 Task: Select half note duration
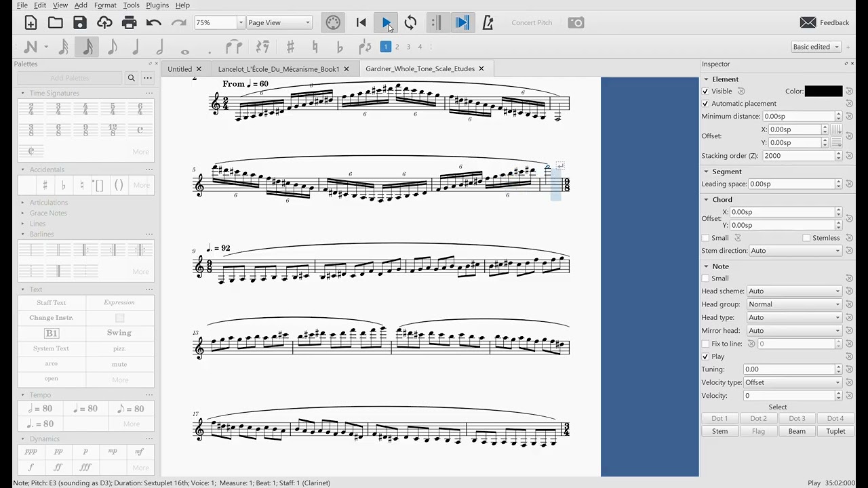[161, 47]
